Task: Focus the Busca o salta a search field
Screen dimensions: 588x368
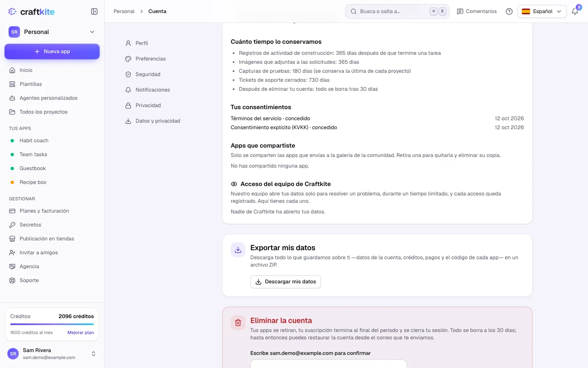Action: click(x=397, y=11)
